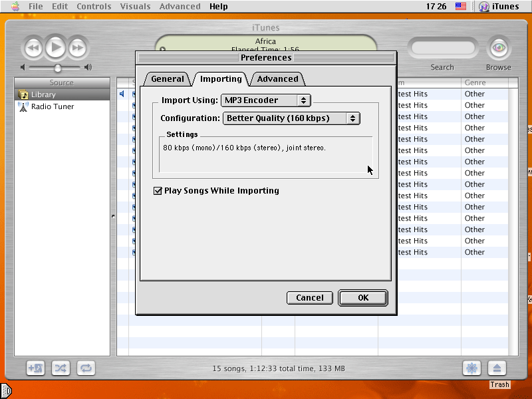532x399 pixels.
Task: Open the Visuals menu
Action: [135, 6]
